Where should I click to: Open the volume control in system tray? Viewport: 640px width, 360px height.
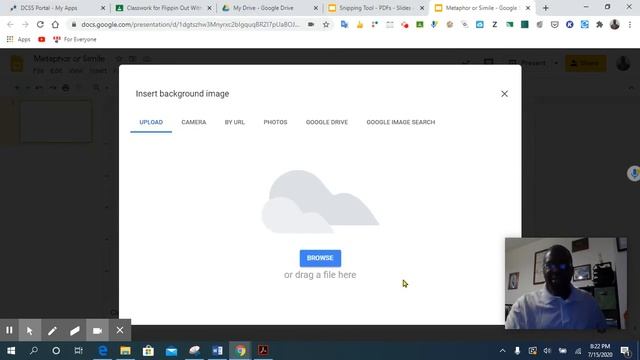[547, 351]
